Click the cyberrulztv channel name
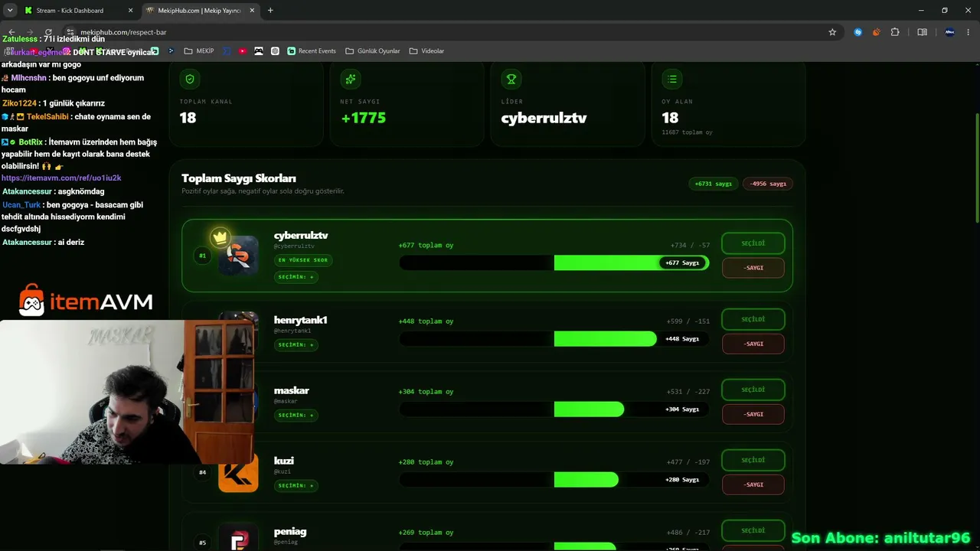Viewport: 980px width, 551px height. pyautogui.click(x=301, y=235)
